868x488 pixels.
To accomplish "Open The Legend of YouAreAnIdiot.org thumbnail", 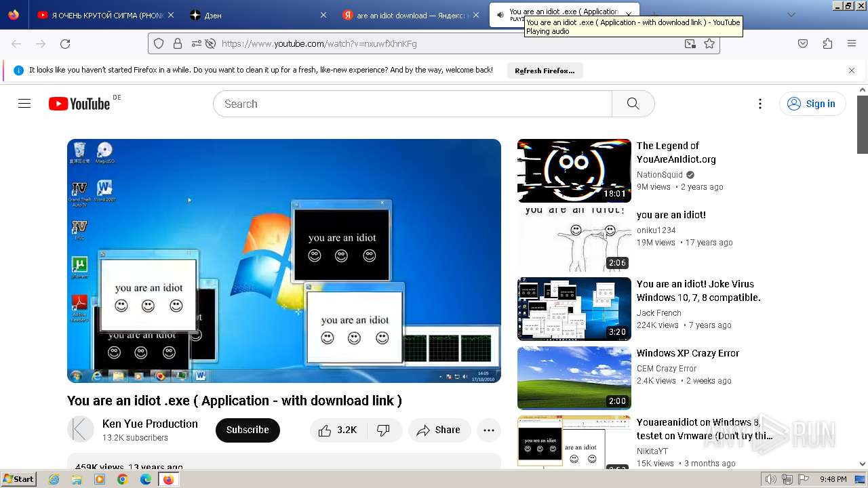I will (x=574, y=171).
